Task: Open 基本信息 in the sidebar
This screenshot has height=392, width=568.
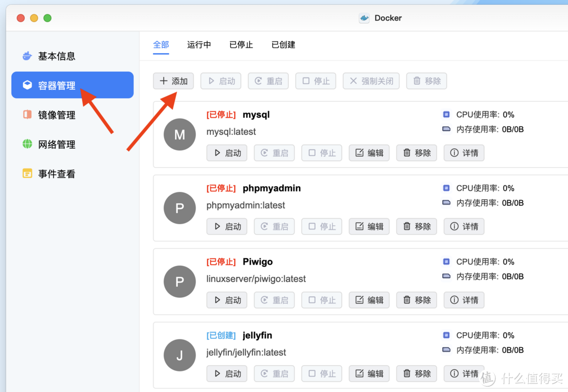Action: click(x=73, y=56)
